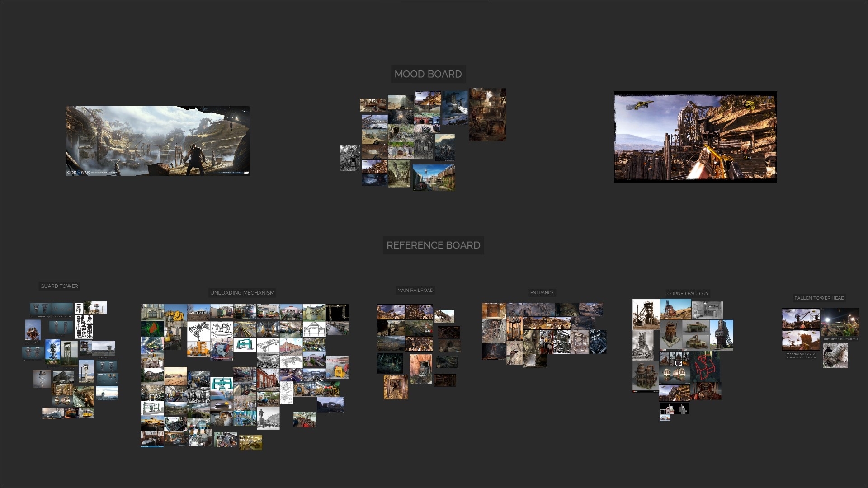The image size is (868, 488).
Task: Select the water tower street scene image
Action: coord(433,177)
